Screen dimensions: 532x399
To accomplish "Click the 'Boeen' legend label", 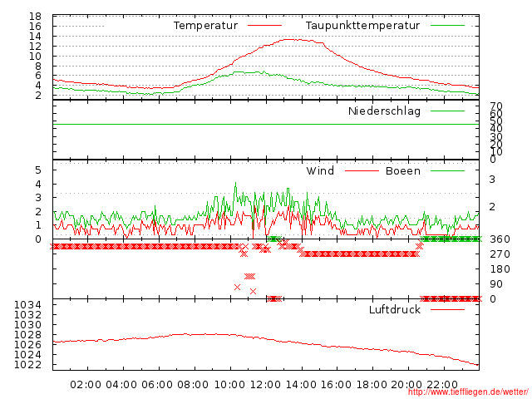I will pos(403,170).
